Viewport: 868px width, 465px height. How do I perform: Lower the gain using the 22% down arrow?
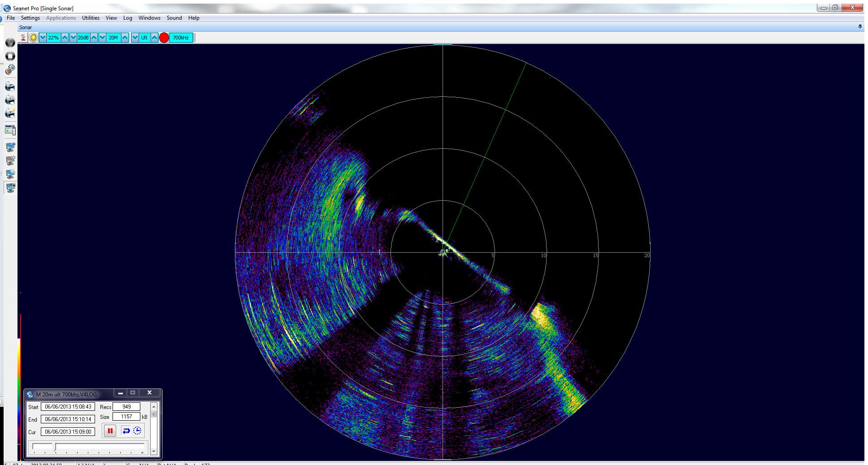coord(43,38)
